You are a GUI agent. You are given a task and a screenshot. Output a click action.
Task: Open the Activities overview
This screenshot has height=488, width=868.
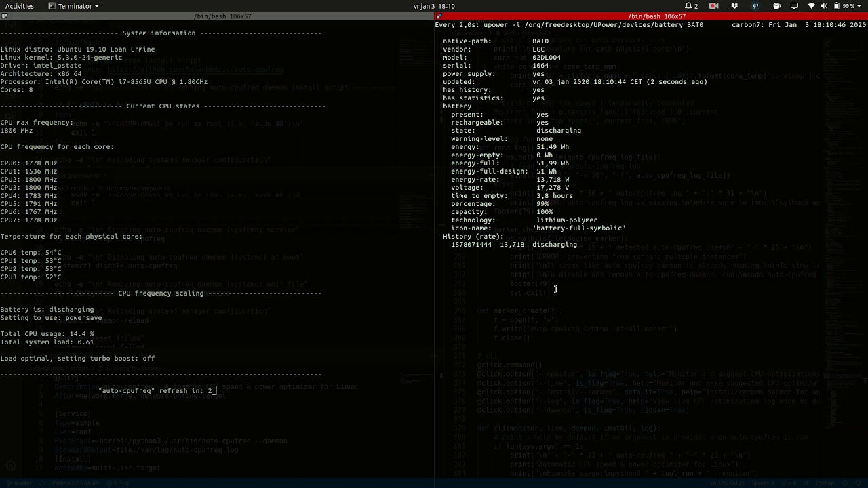pos(20,6)
